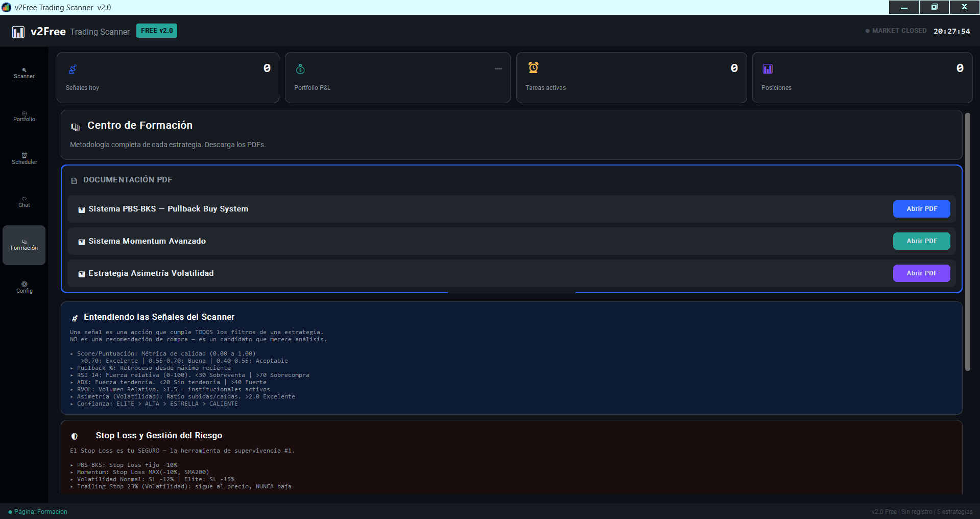Click the FREE v2.0 badge
This screenshot has height=519, width=980.
click(156, 30)
